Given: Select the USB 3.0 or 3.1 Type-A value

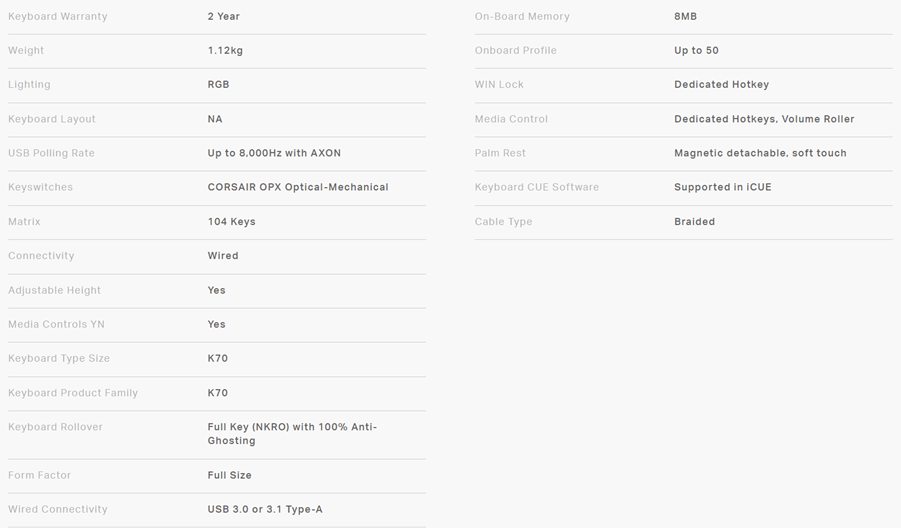Looking at the screenshot, I should tap(265, 510).
